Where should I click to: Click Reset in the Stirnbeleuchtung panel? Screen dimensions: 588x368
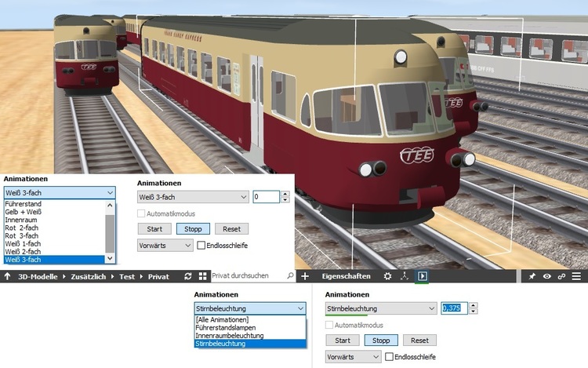coord(419,341)
